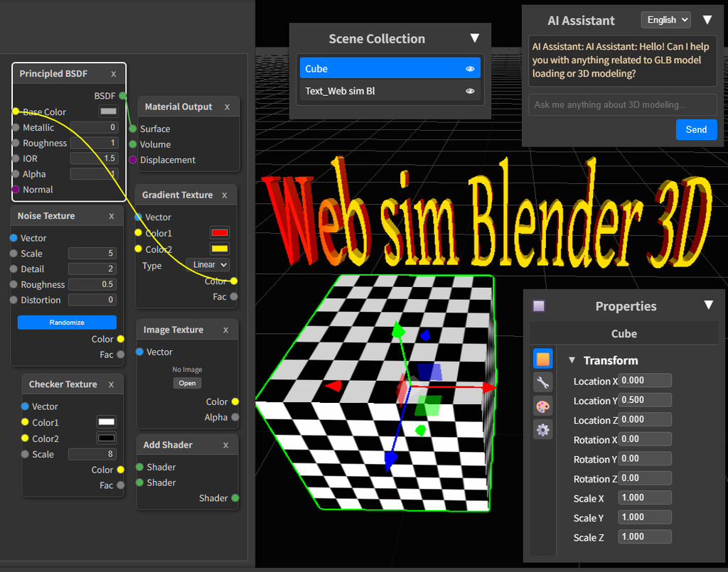Hide the Text_Web sim Bl object

[x=470, y=92]
